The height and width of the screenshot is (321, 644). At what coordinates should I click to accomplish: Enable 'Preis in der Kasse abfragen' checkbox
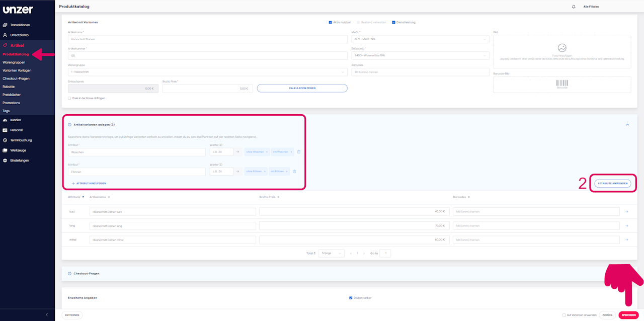69,98
